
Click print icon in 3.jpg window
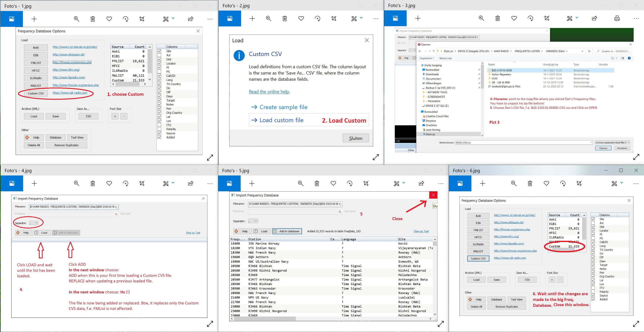[617, 18]
